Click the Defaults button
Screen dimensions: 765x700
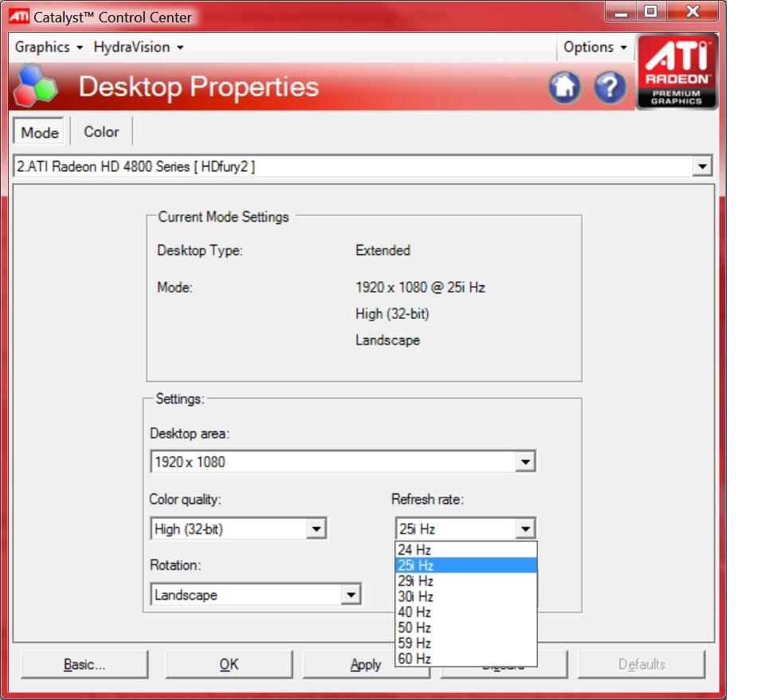(x=641, y=664)
